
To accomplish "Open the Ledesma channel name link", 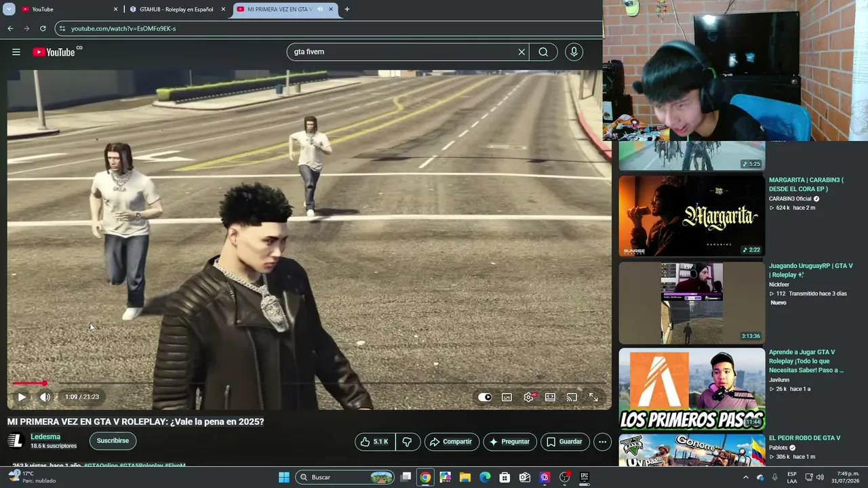I will point(45,436).
